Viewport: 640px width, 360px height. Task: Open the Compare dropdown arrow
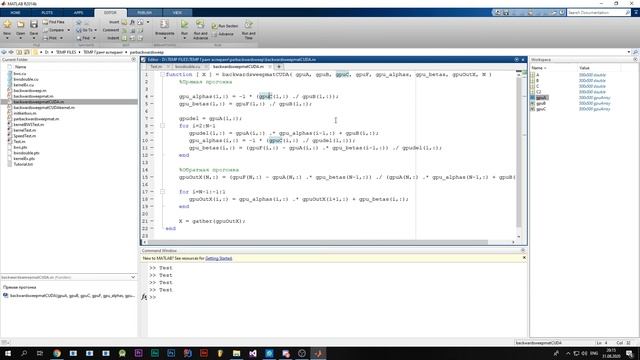click(x=69, y=30)
